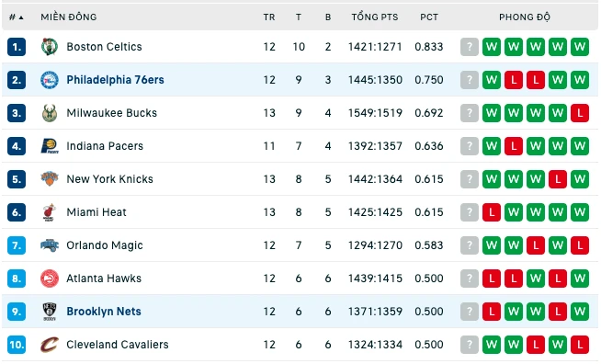Click the Indiana Pacers logo icon
Viewport: 601px width, 364px height.
pyautogui.click(x=50, y=146)
